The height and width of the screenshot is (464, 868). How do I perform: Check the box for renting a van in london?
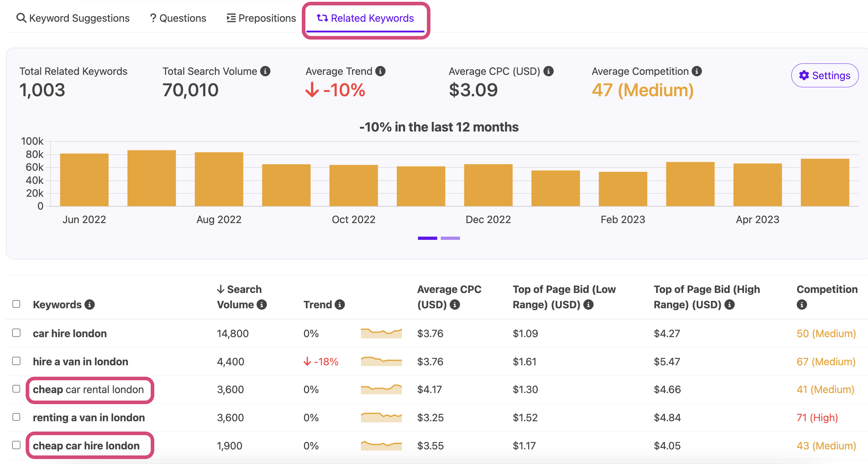tap(16, 417)
